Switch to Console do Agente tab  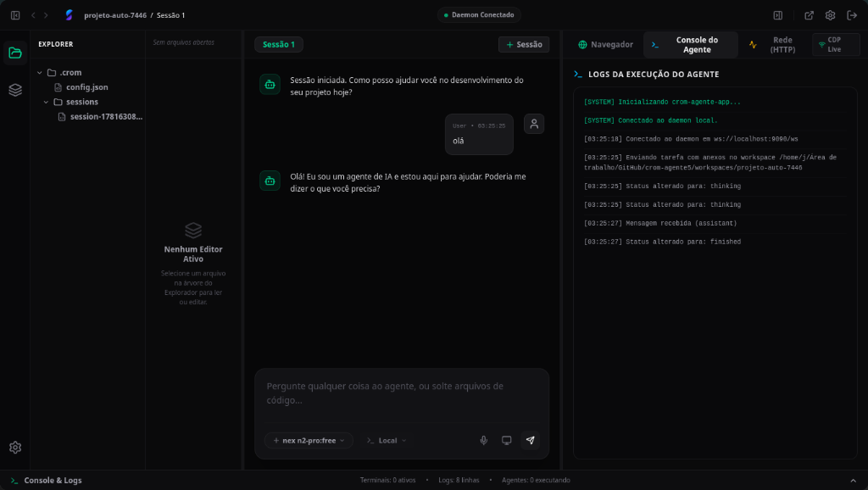[x=690, y=44]
